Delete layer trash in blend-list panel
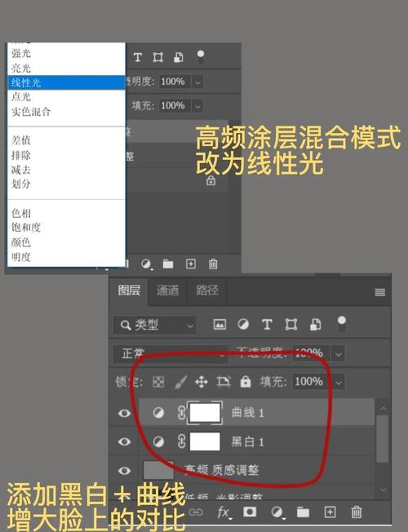 click(213, 264)
